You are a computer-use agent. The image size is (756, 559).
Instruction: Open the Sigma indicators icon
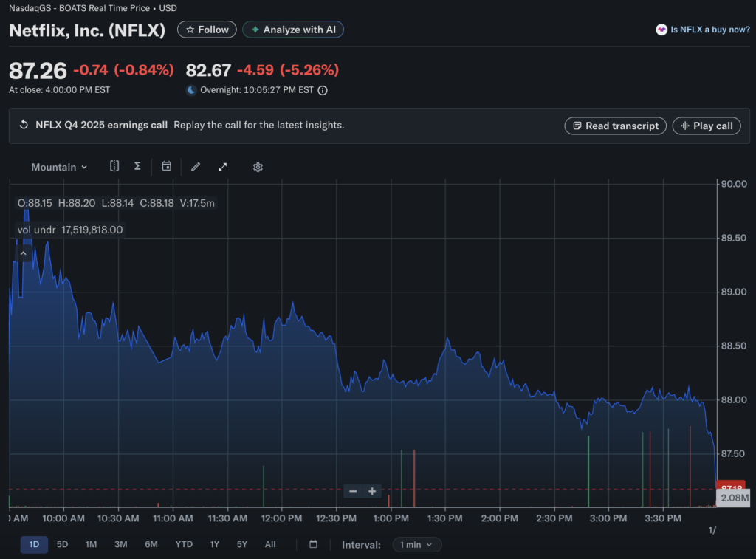point(137,167)
